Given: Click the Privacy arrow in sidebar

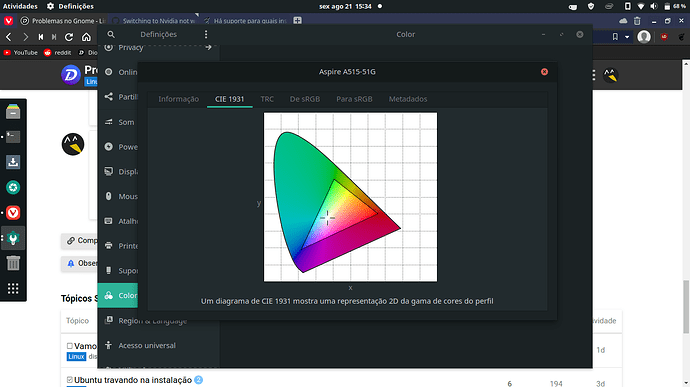Looking at the screenshot, I should (x=208, y=47).
